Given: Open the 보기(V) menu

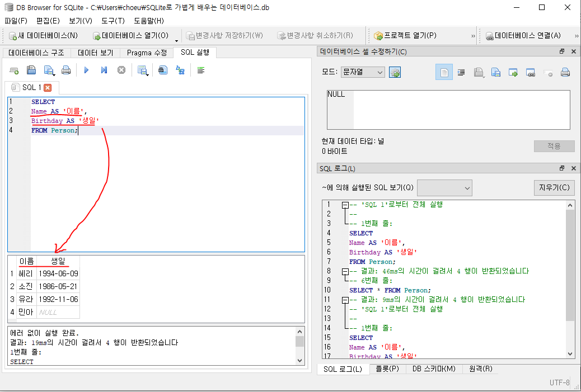Looking at the screenshot, I should (x=81, y=21).
